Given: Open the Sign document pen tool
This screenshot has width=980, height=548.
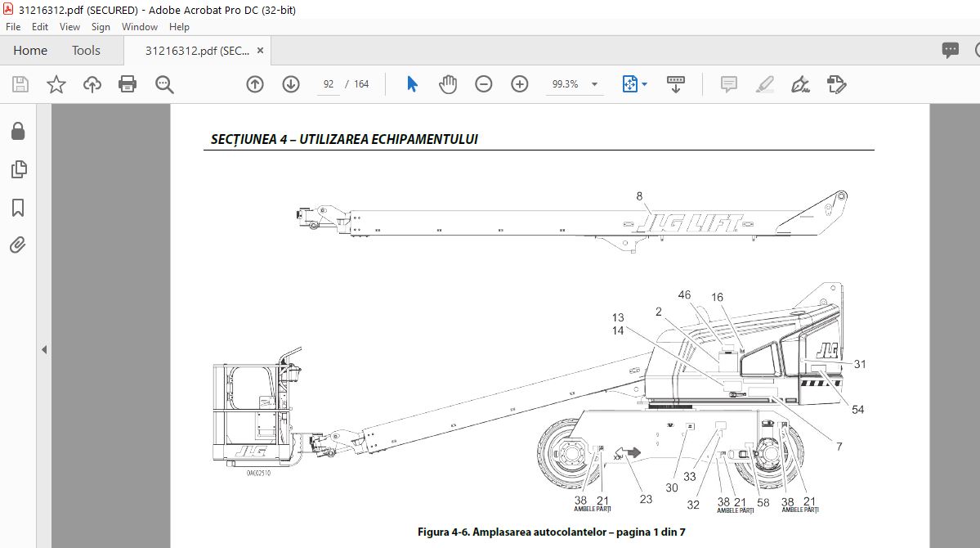Looking at the screenshot, I should pyautogui.click(x=800, y=83).
